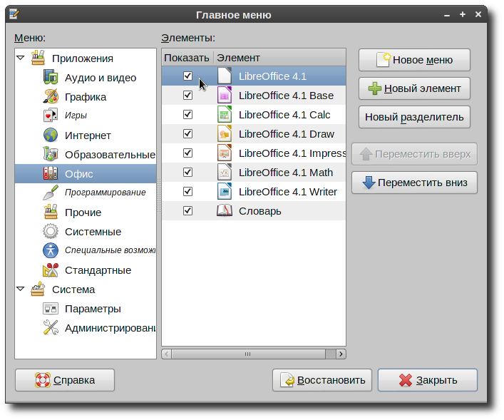Uncheck the LibreOffice 4.1 show checkbox

[x=187, y=76]
